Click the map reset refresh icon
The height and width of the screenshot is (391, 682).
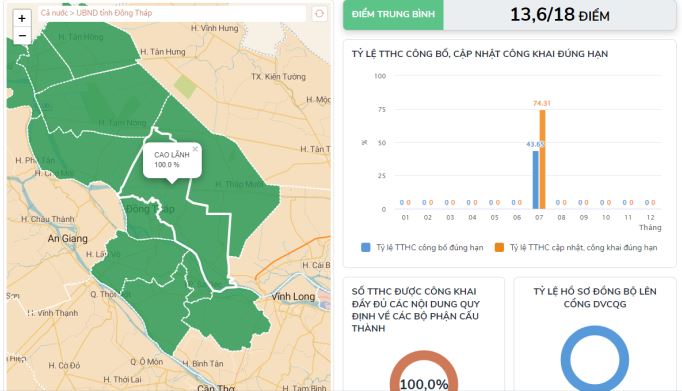click(319, 13)
